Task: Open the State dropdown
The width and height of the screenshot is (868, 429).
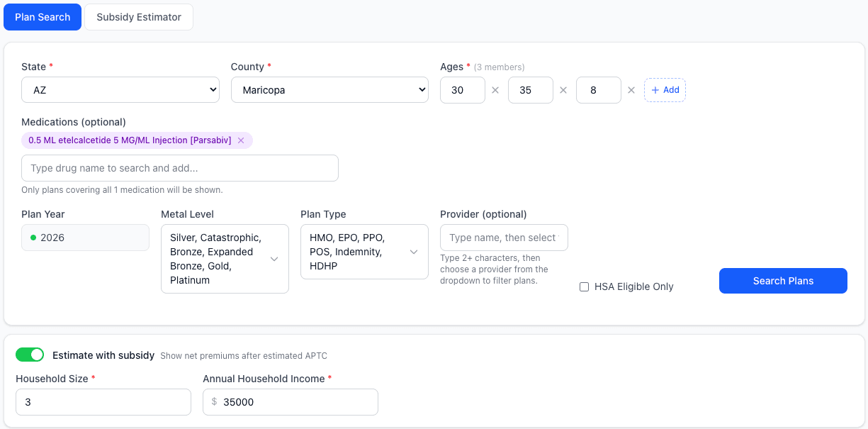Action: point(120,89)
